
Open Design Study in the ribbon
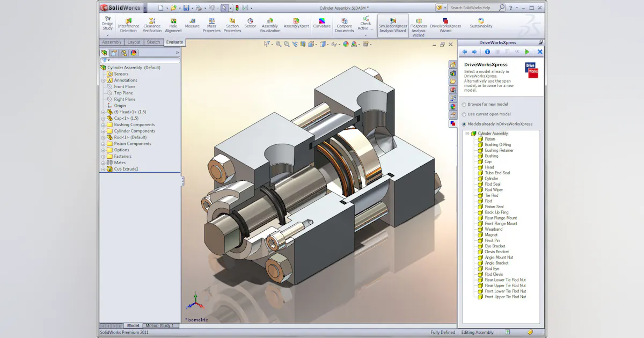[x=107, y=24]
